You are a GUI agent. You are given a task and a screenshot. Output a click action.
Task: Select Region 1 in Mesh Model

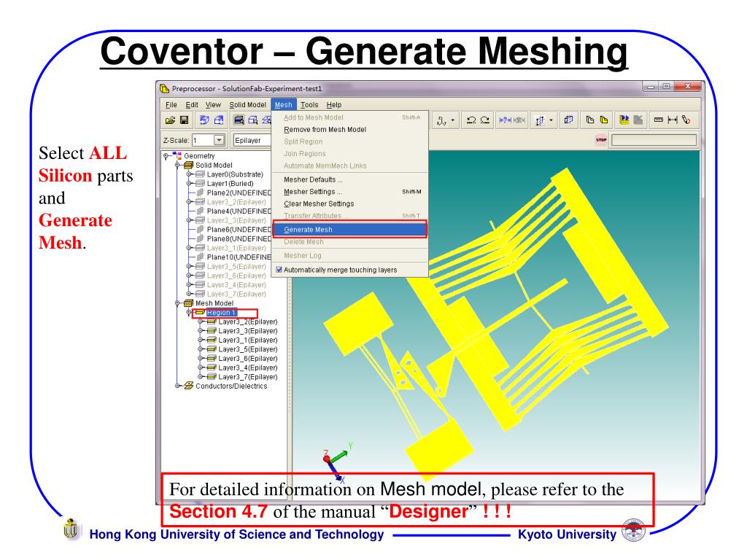[x=222, y=312]
